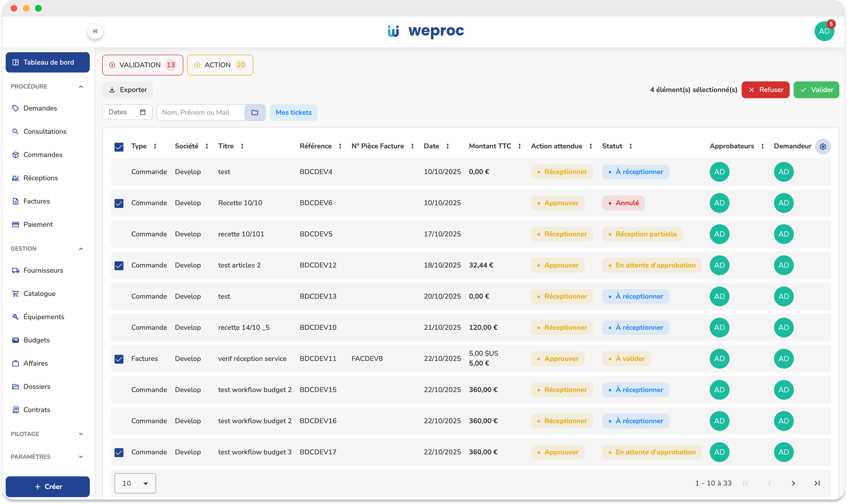Viewport: 847px width, 504px height.
Task: Open the Consultations section
Action: coord(44,131)
